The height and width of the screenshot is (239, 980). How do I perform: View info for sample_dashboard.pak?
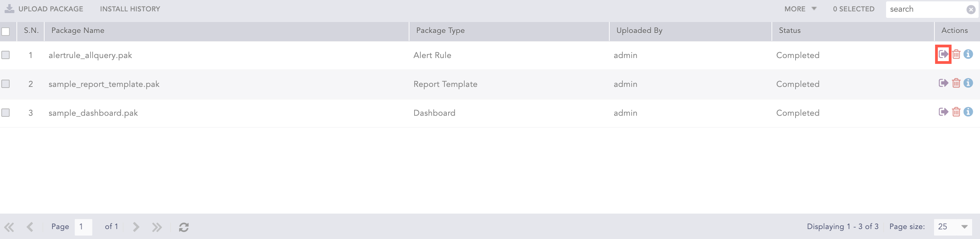point(969,112)
